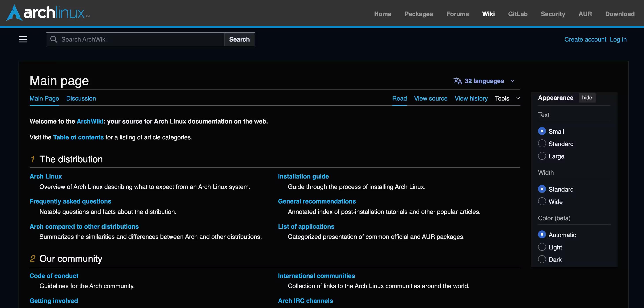This screenshot has width=644, height=308.
Task: Open Arch compared to other distributions
Action: (x=84, y=226)
